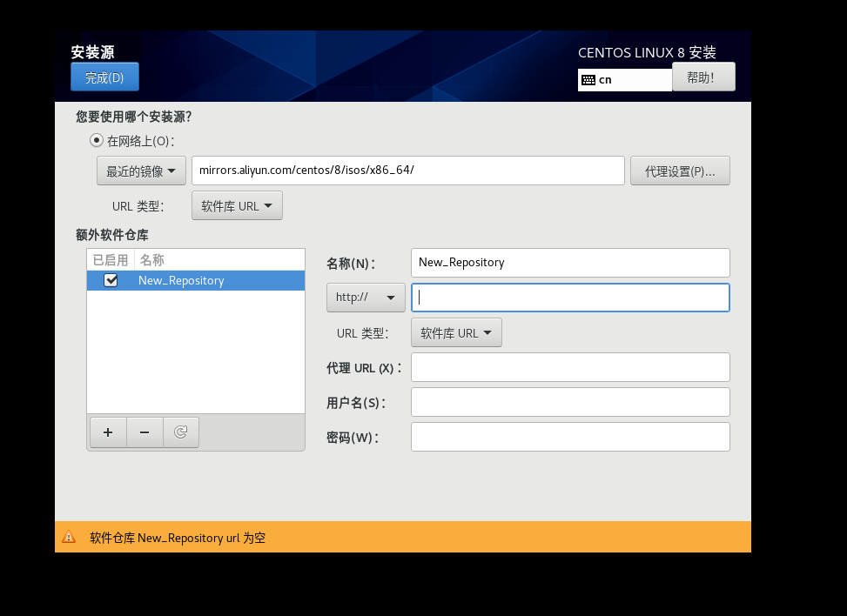The height and width of the screenshot is (616, 847).
Task: Click the 已启用 column header
Action: tap(111, 260)
